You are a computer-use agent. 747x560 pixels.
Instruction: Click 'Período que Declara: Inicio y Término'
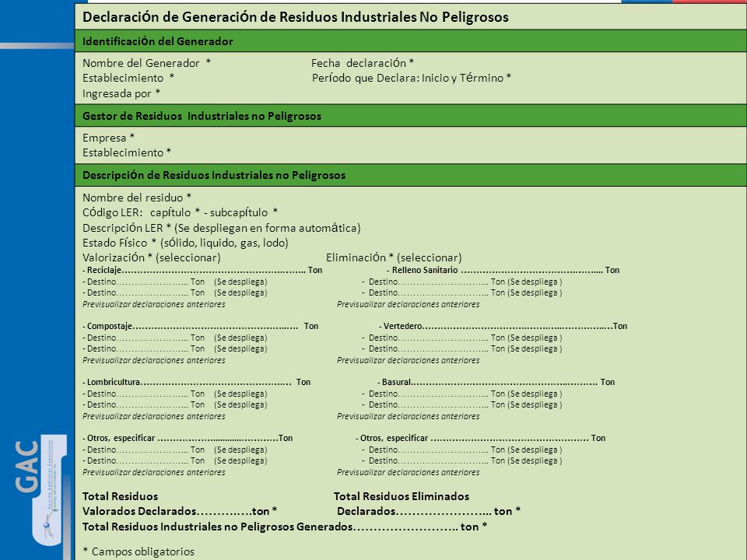coord(412,78)
